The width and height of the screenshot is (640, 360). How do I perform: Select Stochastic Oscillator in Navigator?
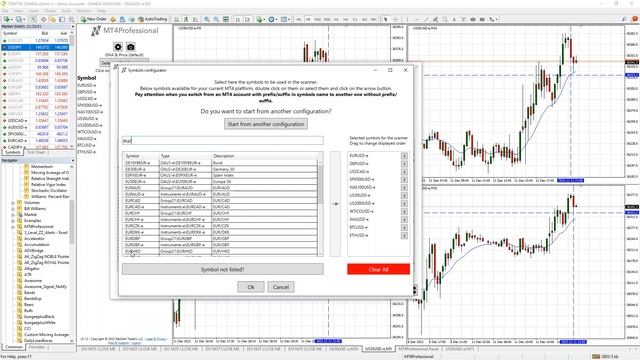[x=49, y=191]
